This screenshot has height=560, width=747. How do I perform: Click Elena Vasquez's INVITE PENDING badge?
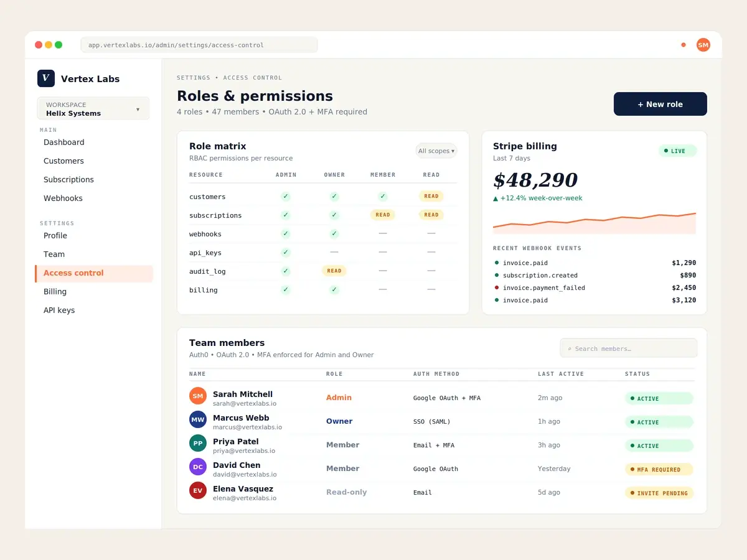[659, 493]
